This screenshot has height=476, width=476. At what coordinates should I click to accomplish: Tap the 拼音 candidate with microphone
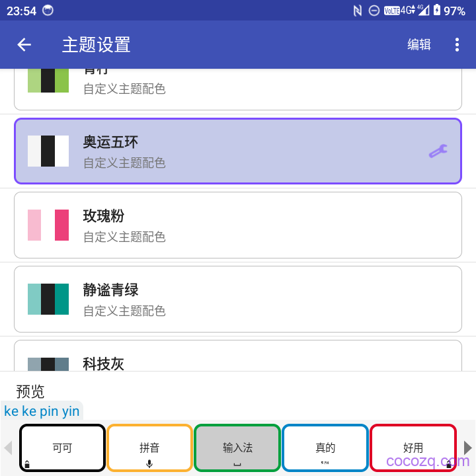click(x=149, y=448)
